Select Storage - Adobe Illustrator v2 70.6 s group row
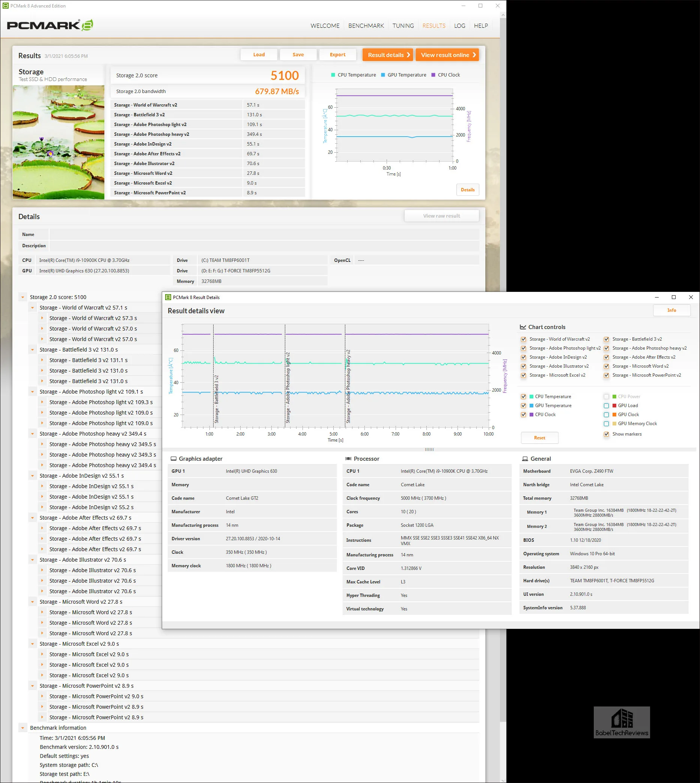This screenshot has height=783, width=700. click(83, 560)
